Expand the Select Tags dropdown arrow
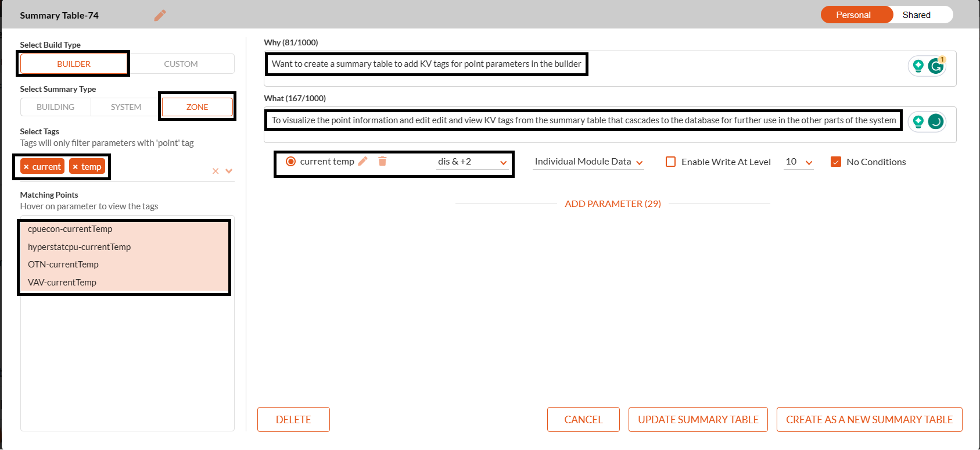 [x=229, y=171]
